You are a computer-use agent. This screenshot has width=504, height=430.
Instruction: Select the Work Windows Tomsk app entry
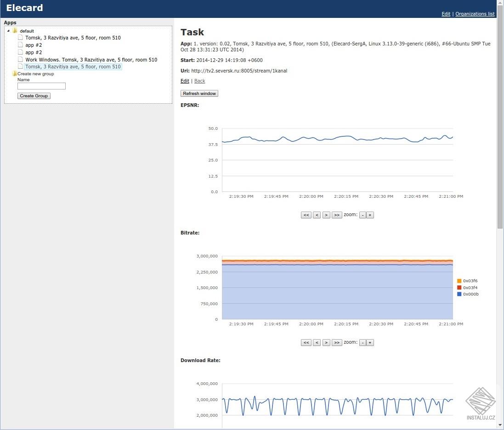click(x=91, y=60)
